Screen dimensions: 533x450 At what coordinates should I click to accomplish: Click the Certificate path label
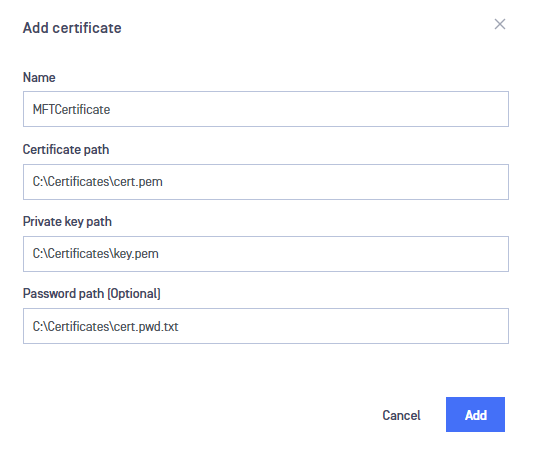[66, 150]
